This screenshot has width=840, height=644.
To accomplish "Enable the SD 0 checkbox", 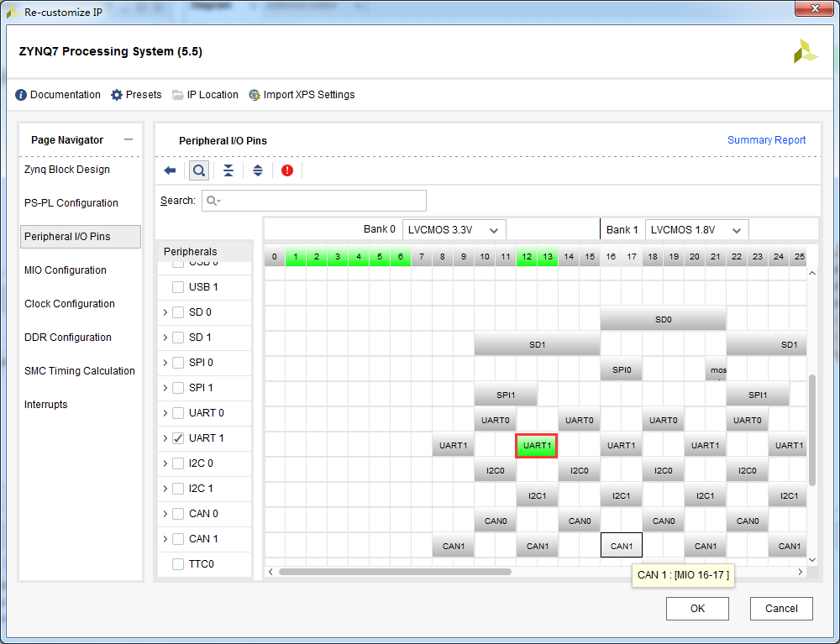I will 178,312.
